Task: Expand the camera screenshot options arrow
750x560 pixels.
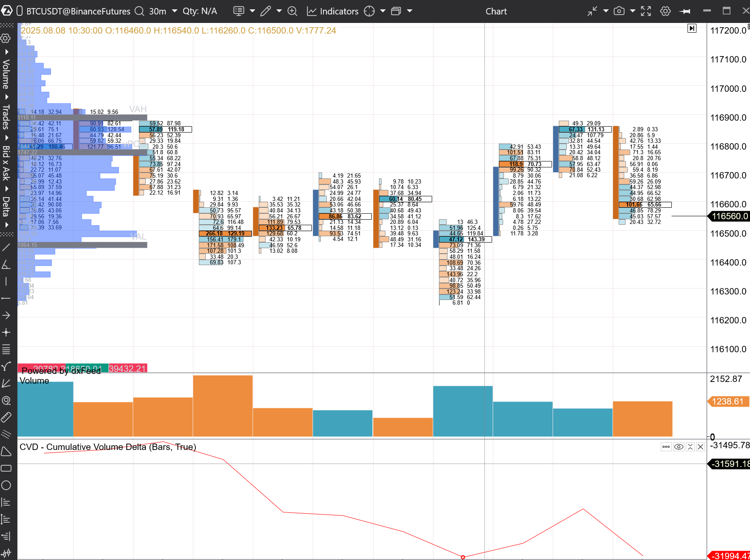Action: [632, 11]
